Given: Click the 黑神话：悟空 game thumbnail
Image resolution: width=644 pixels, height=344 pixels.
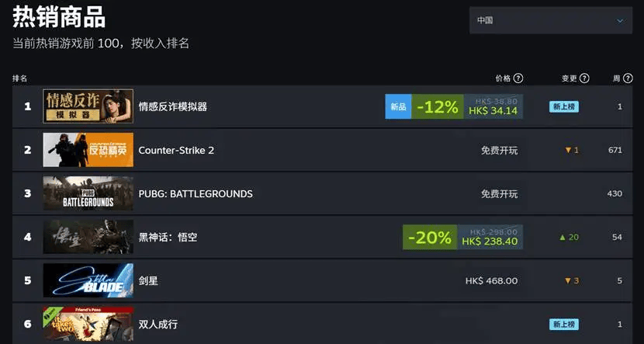Looking at the screenshot, I should coord(88,237).
